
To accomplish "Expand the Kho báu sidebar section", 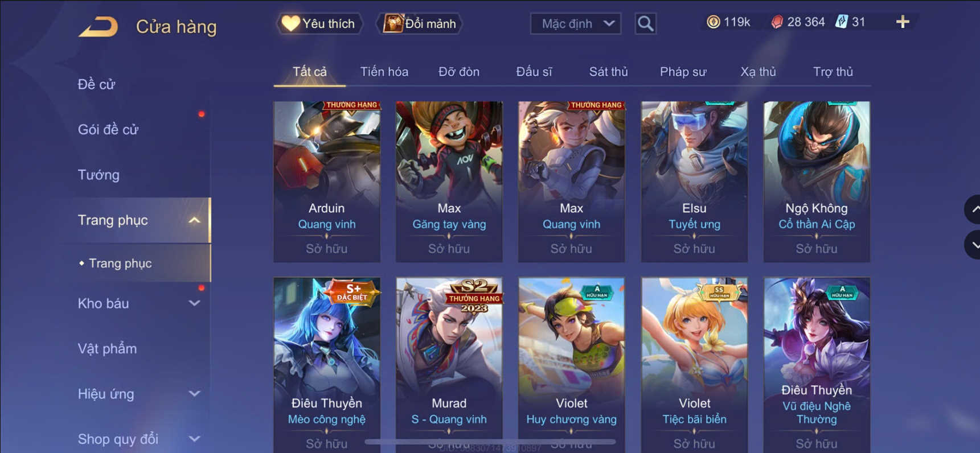I will (194, 303).
